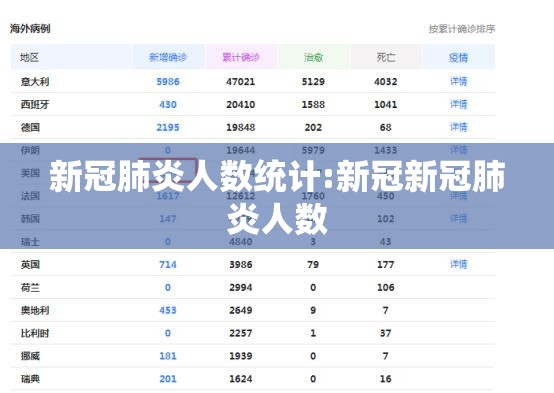
Task: Click deaths value 68
Action: (385, 127)
